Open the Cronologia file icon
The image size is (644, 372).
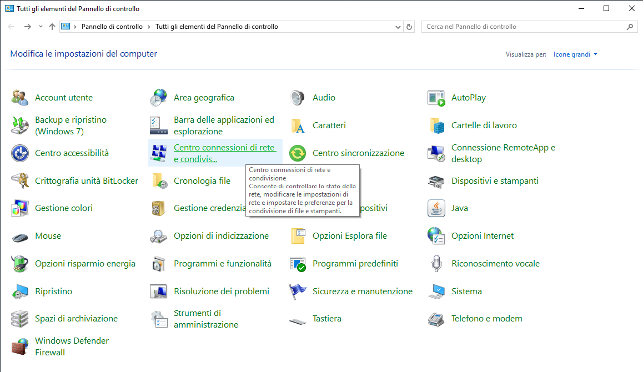click(x=159, y=181)
